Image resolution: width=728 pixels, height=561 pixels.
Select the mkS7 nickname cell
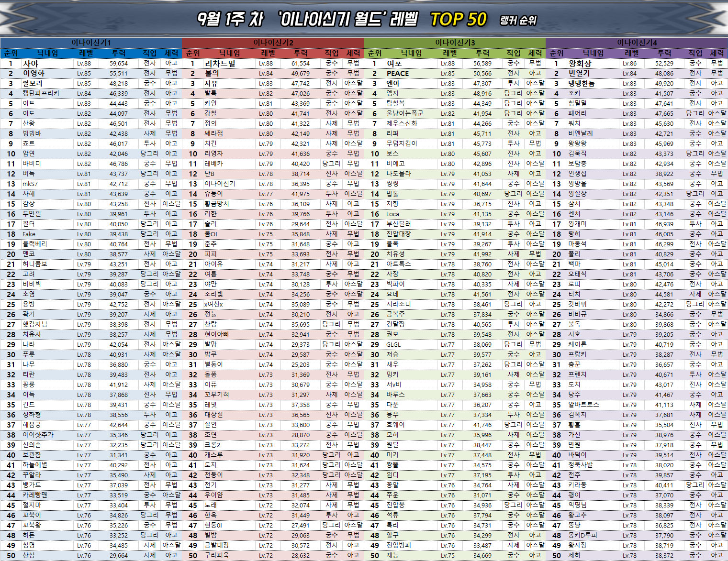click(30, 184)
